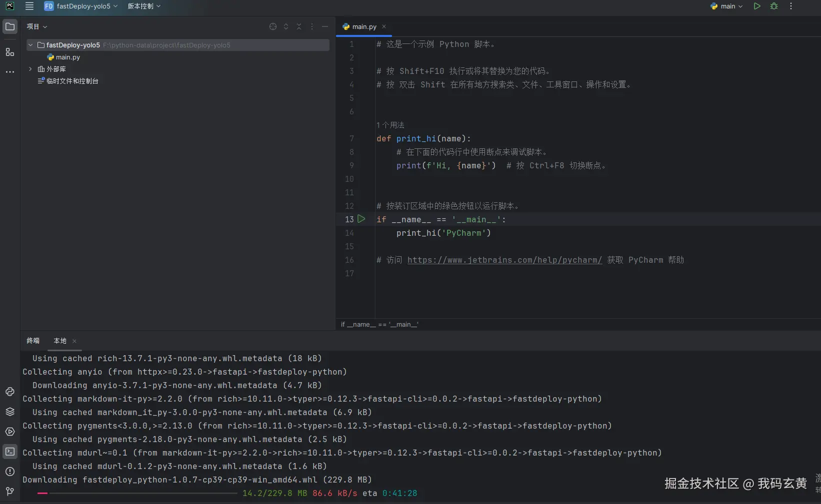The height and width of the screenshot is (504, 821).
Task: Expand all items in project tree
Action: pos(286,26)
